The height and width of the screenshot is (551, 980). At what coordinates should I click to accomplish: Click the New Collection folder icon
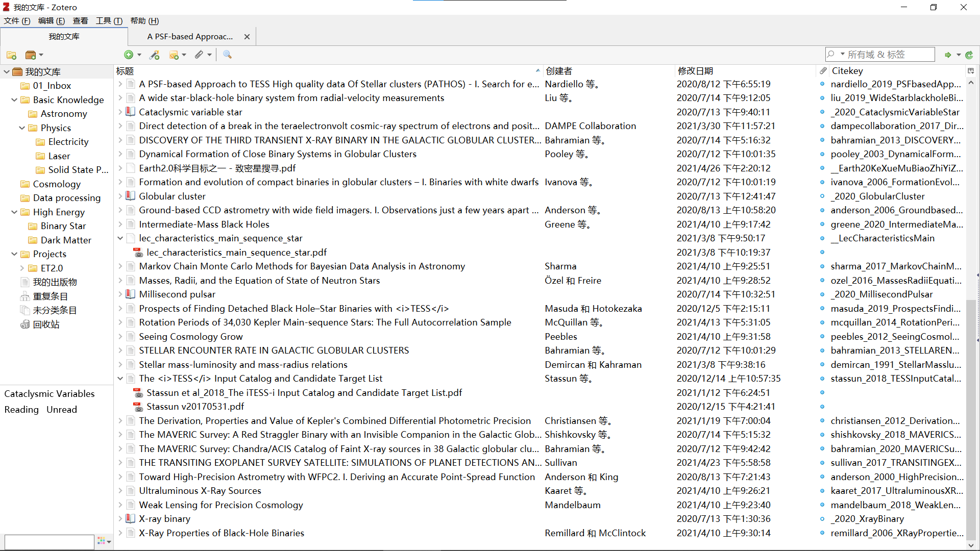[x=11, y=55]
